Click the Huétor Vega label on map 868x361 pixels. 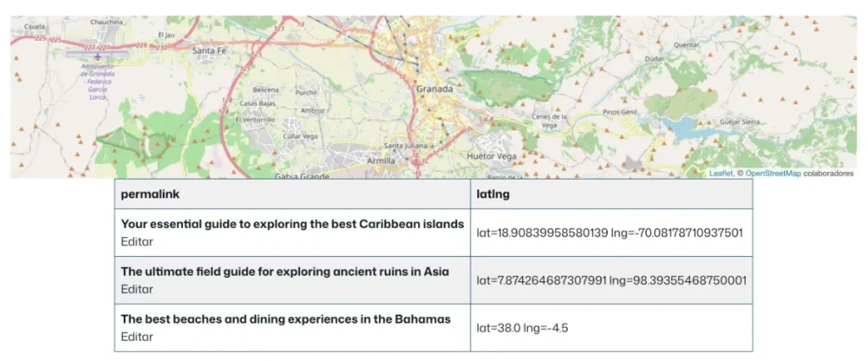(x=492, y=156)
